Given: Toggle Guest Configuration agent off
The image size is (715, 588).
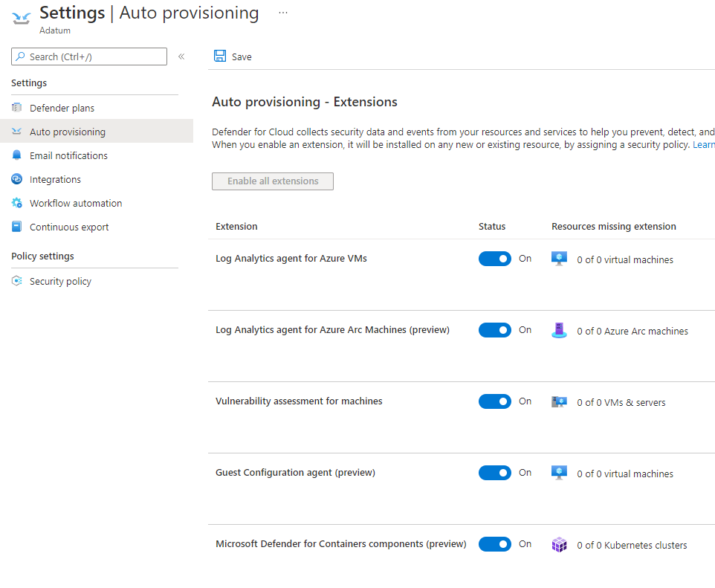Looking at the screenshot, I should tap(495, 473).
